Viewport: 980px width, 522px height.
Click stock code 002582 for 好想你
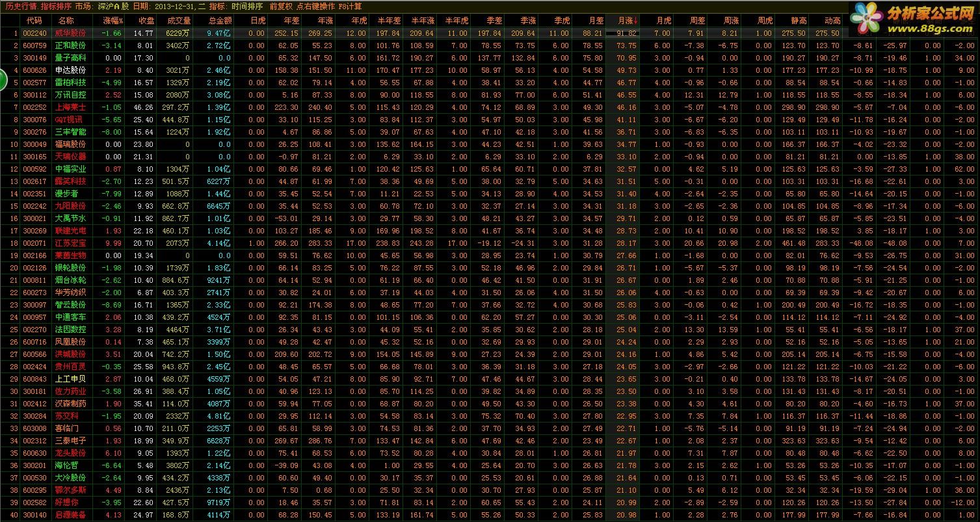(x=35, y=502)
